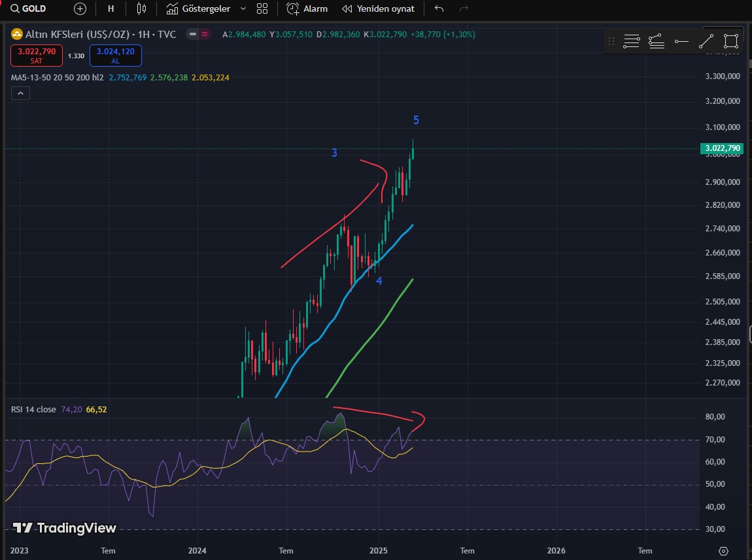Open the Göstergeler dropdown chevron
This screenshot has height=560, width=752.
[242, 8]
